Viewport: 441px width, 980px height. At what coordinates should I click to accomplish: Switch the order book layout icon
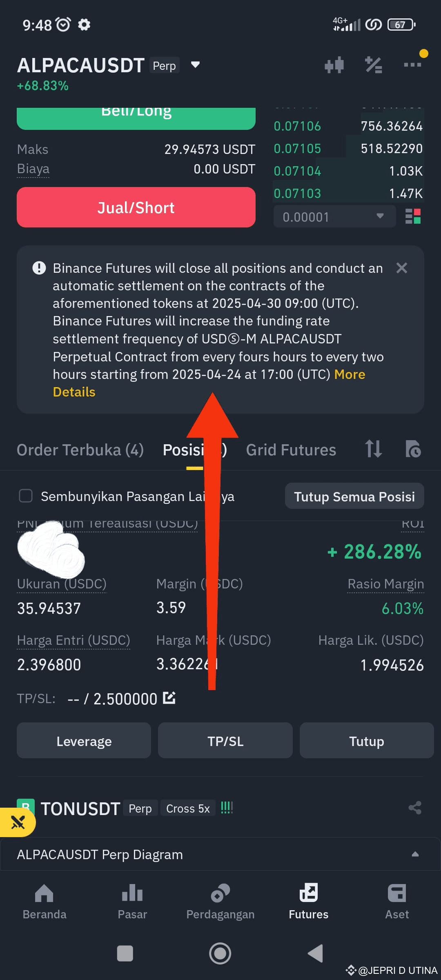pyautogui.click(x=413, y=216)
